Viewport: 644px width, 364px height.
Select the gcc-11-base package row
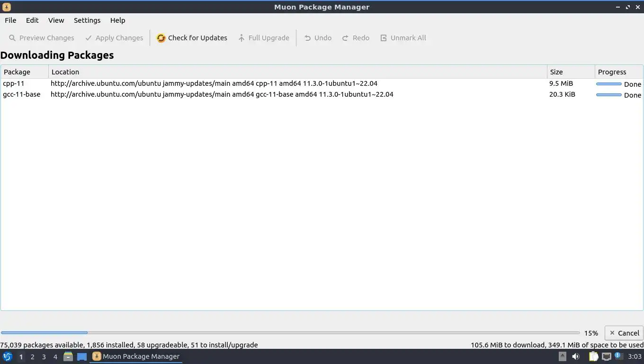tap(322, 94)
